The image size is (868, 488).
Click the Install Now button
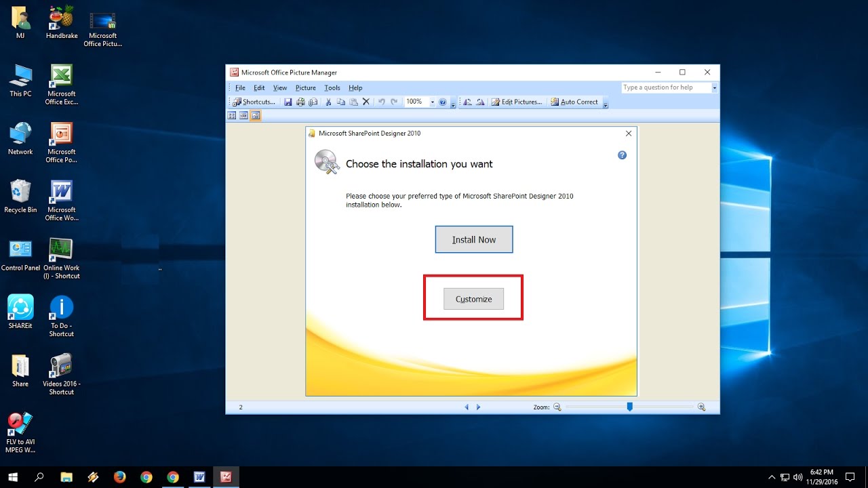coord(473,239)
